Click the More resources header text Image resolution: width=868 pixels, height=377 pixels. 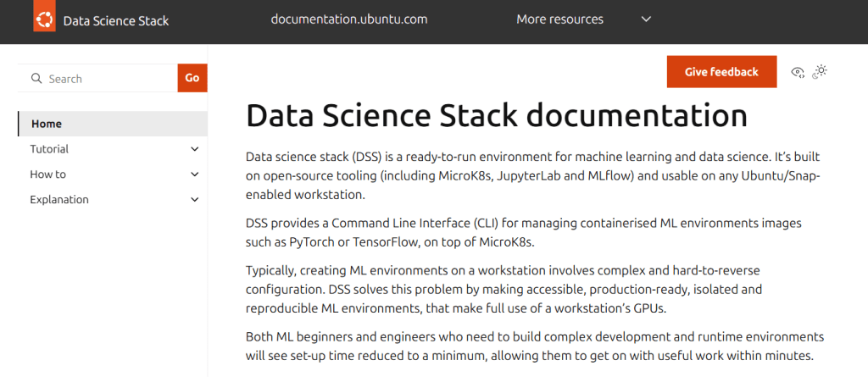tap(559, 19)
